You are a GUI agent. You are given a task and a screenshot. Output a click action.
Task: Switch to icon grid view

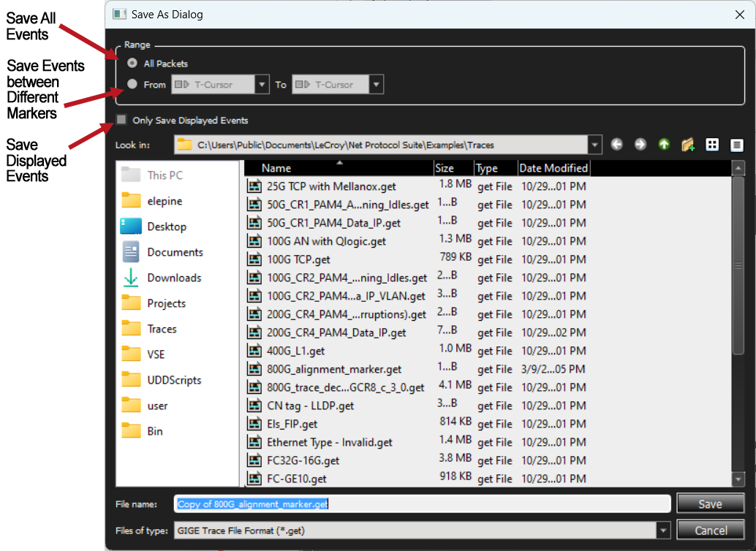pos(712,145)
